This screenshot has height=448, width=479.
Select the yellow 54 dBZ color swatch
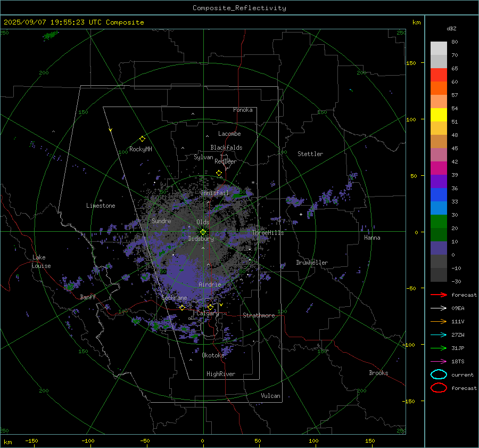tap(439, 115)
